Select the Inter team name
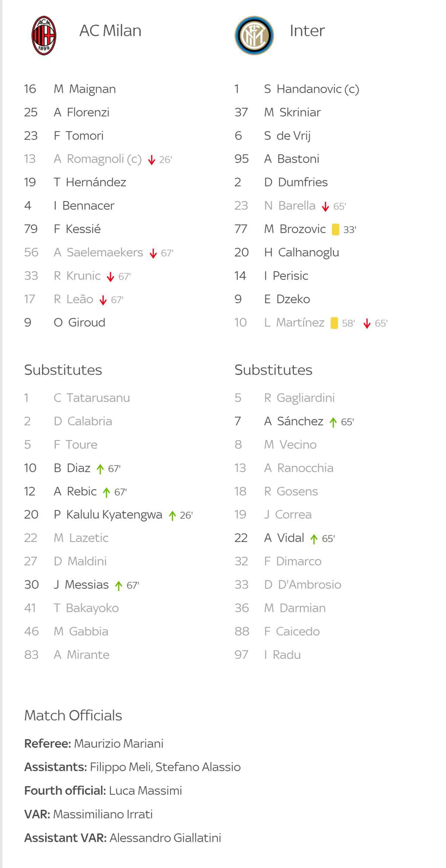This screenshot has height=868, width=446. coord(307,31)
